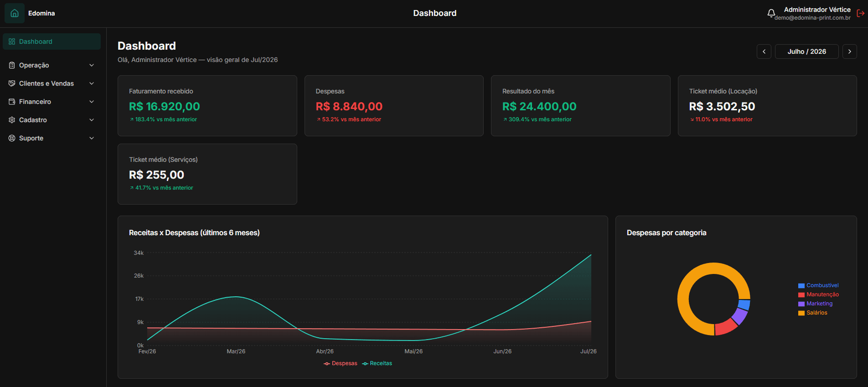Click the Faturamento recebido card label
Screen dimensions: 868x387
pyautogui.click(x=161, y=91)
